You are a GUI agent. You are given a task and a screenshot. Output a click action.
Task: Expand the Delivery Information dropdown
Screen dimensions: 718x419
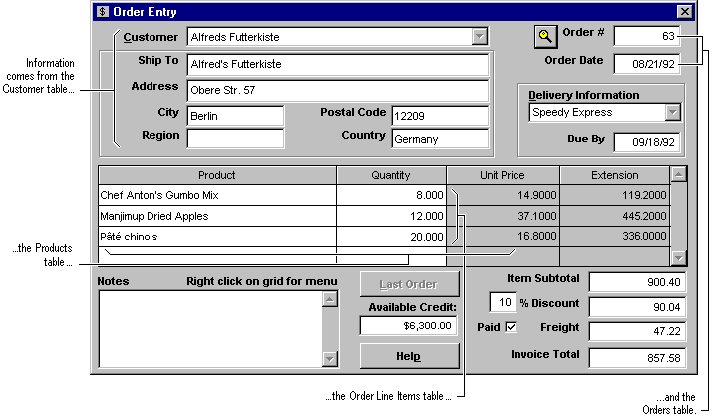click(x=672, y=113)
